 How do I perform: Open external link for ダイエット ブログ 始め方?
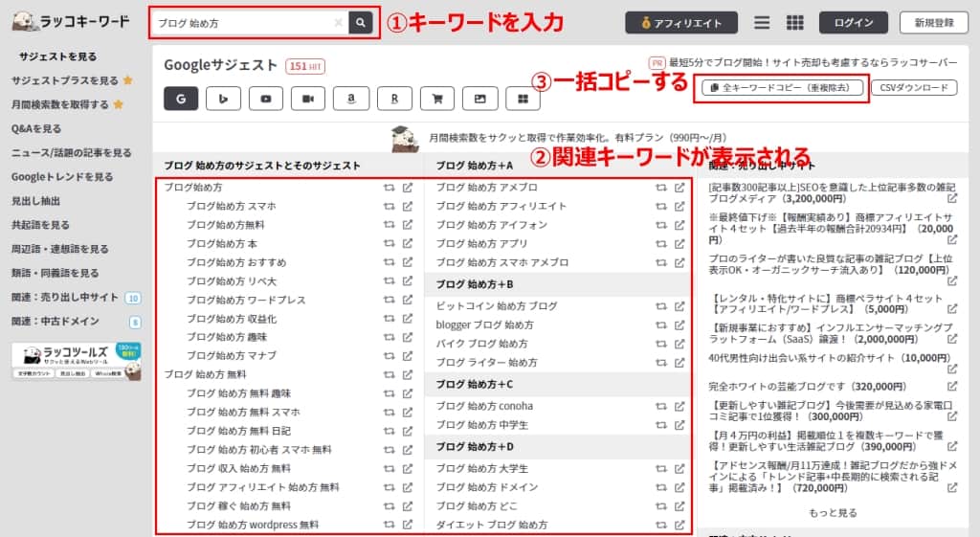click(679, 526)
